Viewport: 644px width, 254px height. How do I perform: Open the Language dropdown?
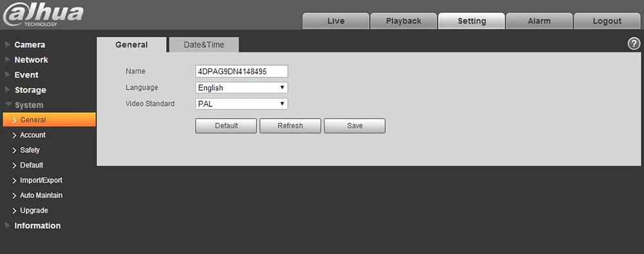(241, 88)
